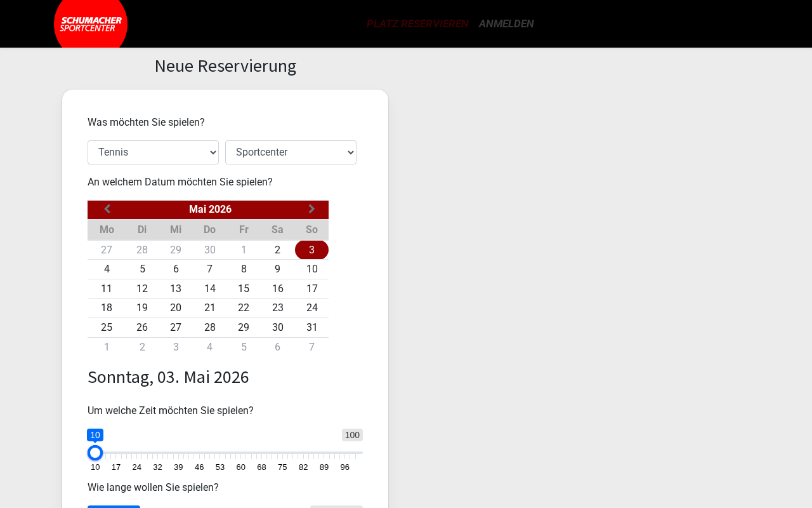Viewport: 812px width, 508px height.
Task: Select day 31 in the calendar
Action: [x=311, y=328]
